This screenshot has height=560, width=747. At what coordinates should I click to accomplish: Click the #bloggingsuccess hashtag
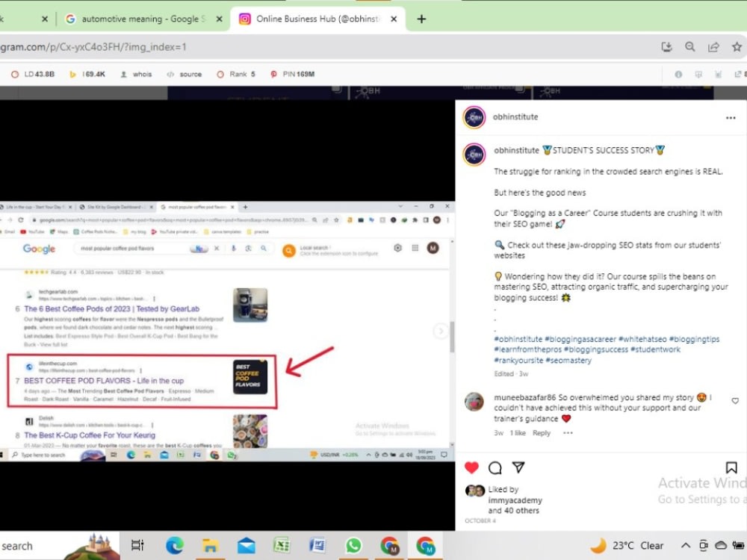[596, 349]
